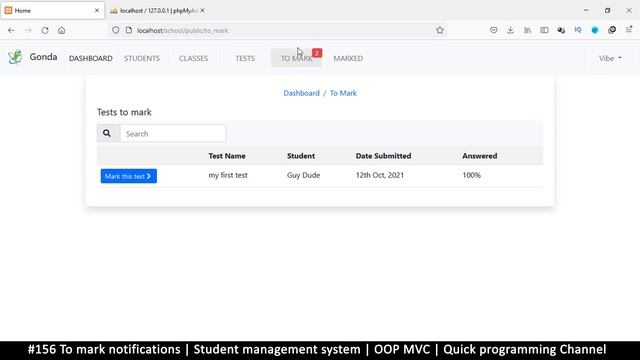
Task: Close the phpMyAdmin tab
Action: point(202,11)
